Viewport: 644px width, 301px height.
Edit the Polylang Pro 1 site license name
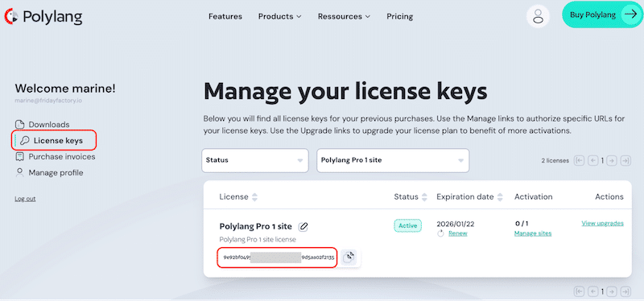(303, 226)
